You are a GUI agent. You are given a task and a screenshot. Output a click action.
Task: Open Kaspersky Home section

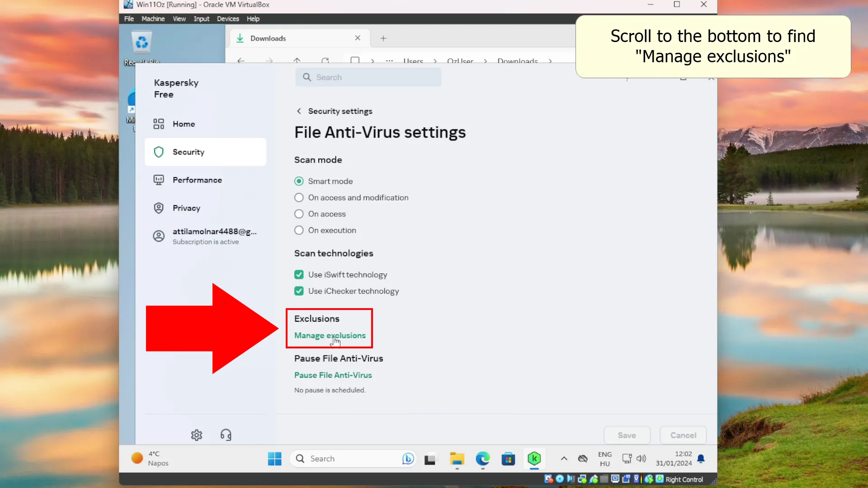184,124
